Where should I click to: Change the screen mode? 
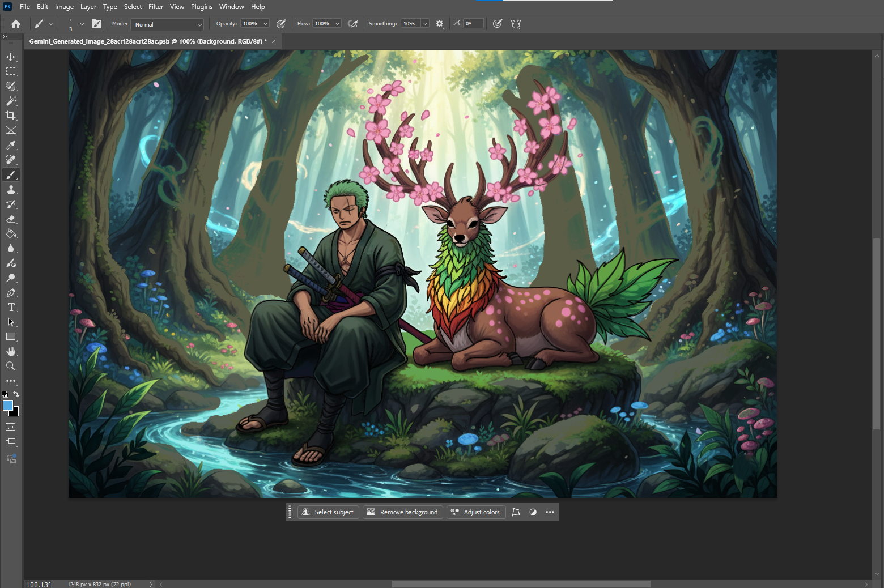click(x=11, y=442)
